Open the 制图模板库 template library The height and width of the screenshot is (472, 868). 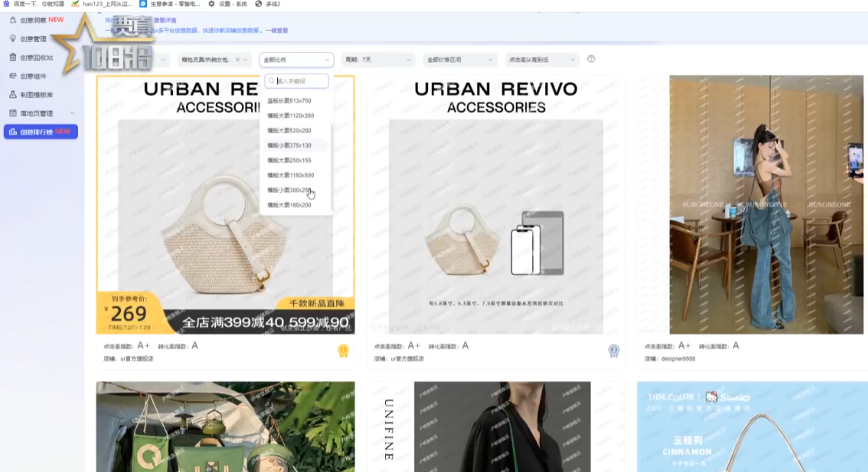point(36,94)
